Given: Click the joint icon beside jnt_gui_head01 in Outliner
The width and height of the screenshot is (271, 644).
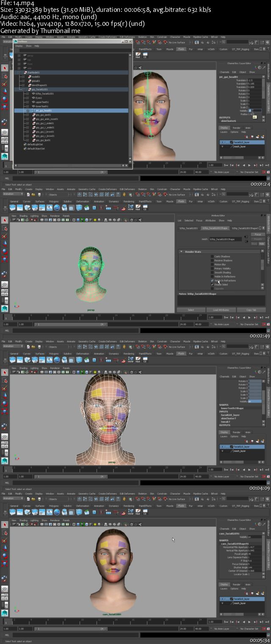Looking at the screenshot, I should tap(33, 110).
